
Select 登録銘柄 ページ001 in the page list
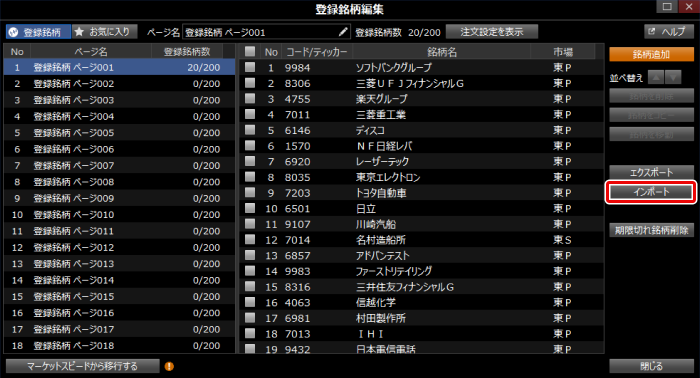tap(119, 67)
